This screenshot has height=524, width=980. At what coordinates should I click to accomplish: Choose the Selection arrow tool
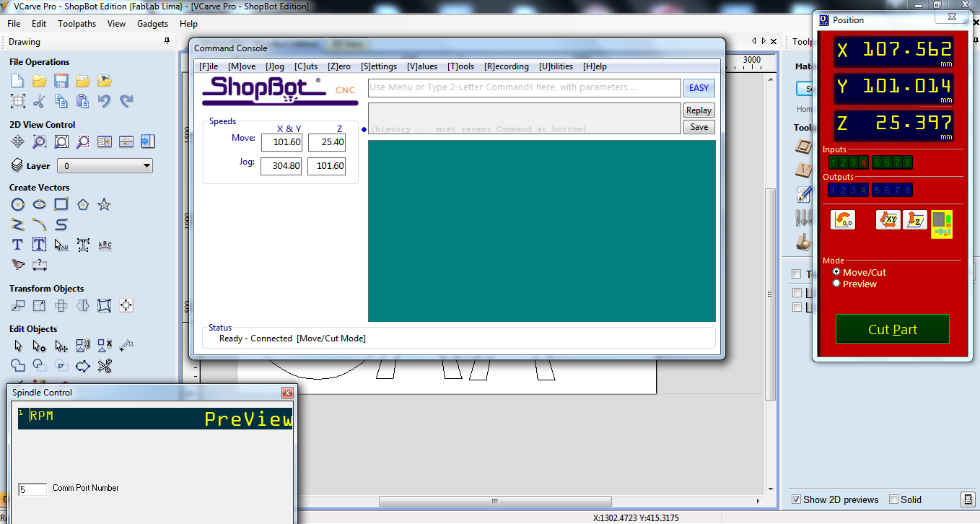coord(18,346)
